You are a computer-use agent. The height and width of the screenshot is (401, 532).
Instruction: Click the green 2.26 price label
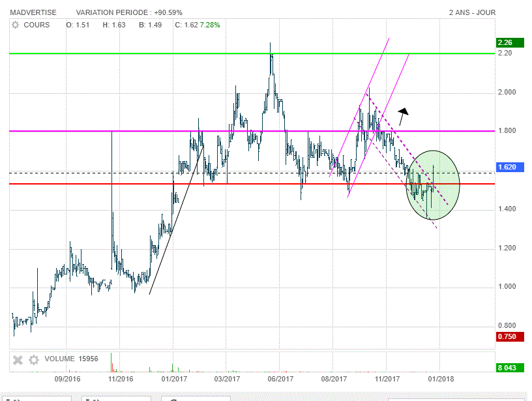click(510, 42)
